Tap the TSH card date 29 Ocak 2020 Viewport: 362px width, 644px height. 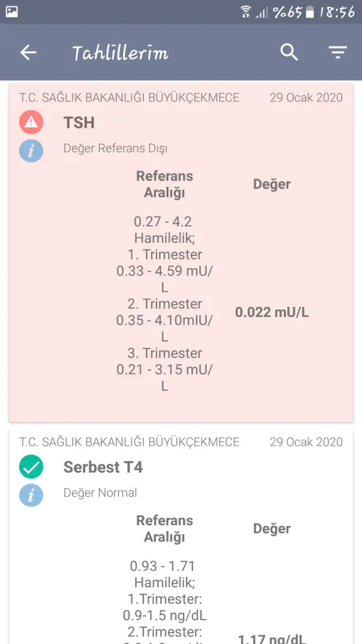point(306,97)
